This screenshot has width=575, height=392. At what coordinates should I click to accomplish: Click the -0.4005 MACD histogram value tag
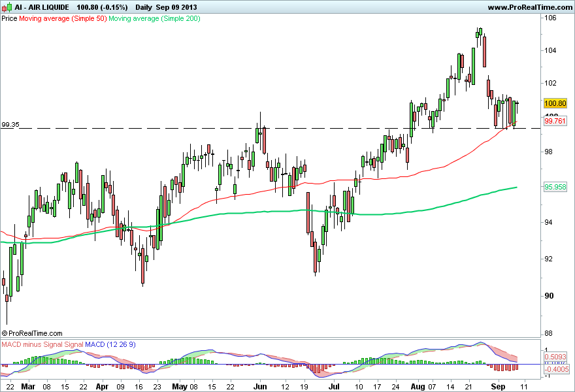coord(556,369)
